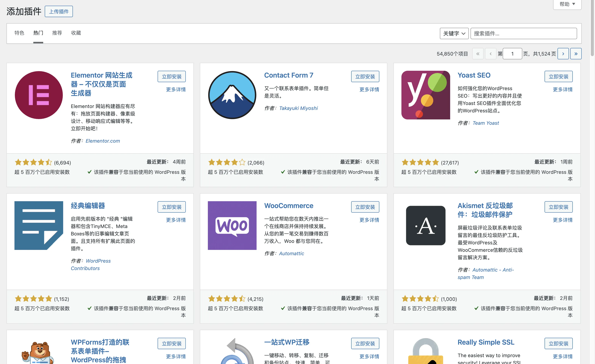Open the 收藏 favorites tab
Screen dimensions: 595x364
coord(76,33)
